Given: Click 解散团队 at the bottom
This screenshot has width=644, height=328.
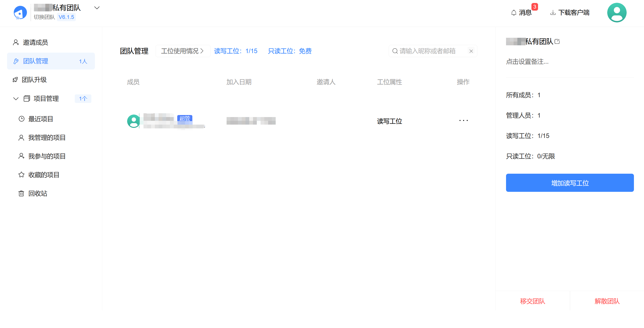Looking at the screenshot, I should 607,301.
